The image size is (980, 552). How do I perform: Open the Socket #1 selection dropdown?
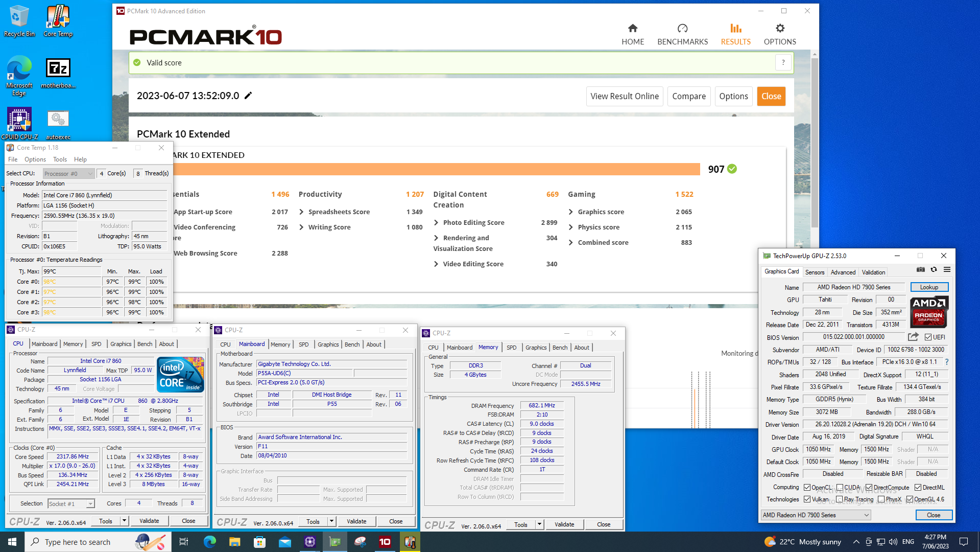pos(71,504)
